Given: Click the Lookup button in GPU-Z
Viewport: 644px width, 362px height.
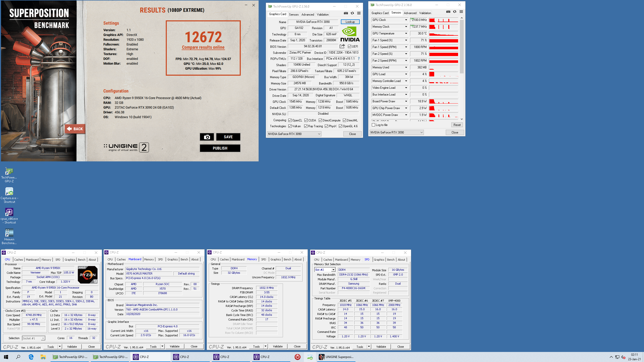Looking at the screenshot, I should coord(350,22).
